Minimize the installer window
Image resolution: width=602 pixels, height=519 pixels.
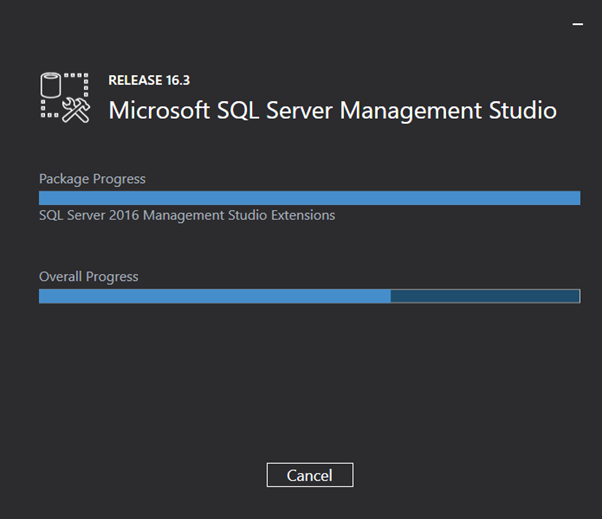point(577,24)
